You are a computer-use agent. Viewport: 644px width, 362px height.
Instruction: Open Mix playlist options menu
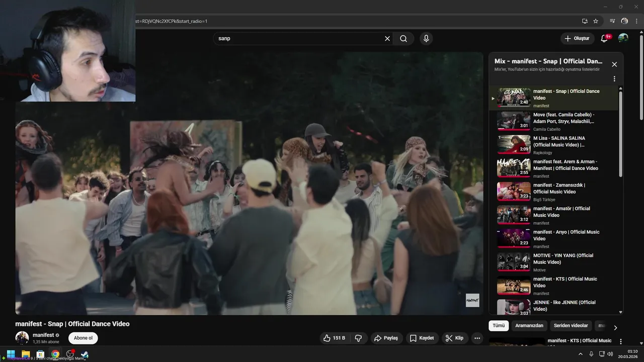614,79
